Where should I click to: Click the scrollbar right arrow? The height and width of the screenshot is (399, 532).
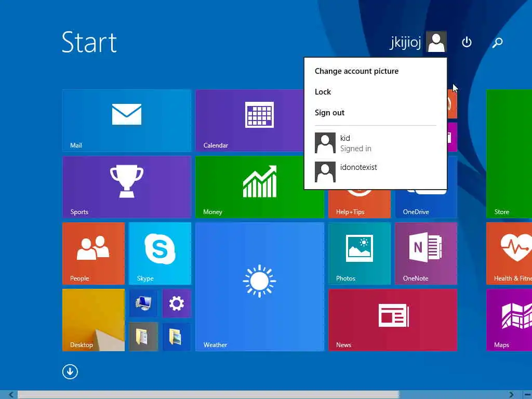tap(511, 395)
